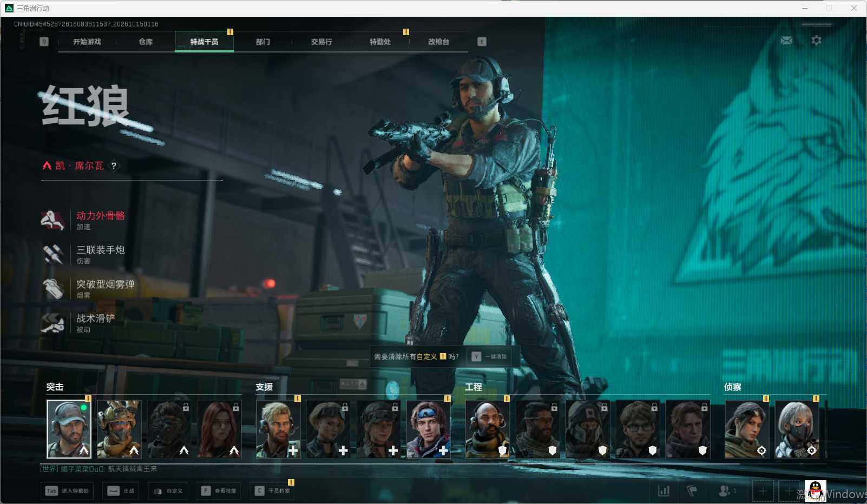Select the 动力外骨骼 skill icon
Image resolution: width=867 pixels, height=504 pixels.
(53, 220)
